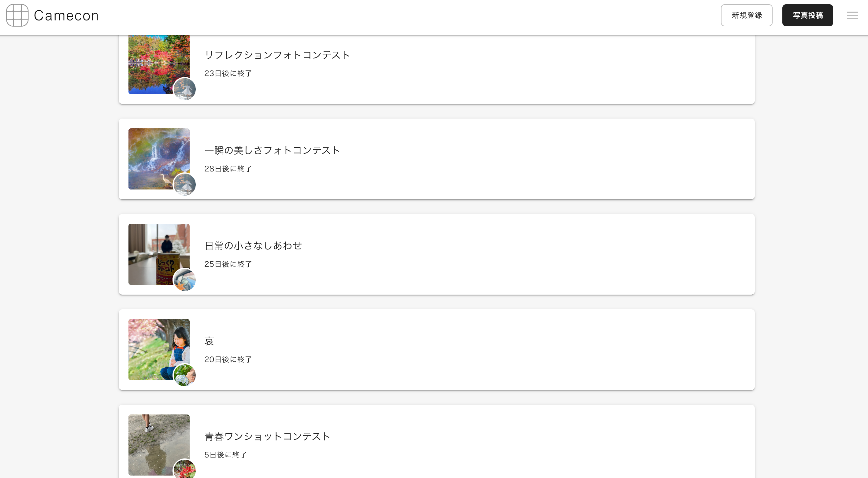Image resolution: width=868 pixels, height=478 pixels.
Task: Click the hydrangea avatar on 哀 card
Action: (184, 375)
